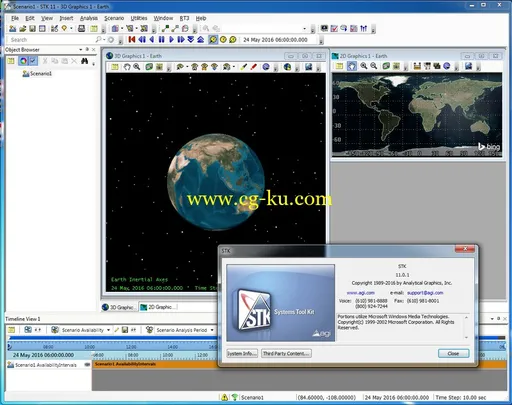Toggle the Real-time Animation Mode clock icon

point(223,40)
